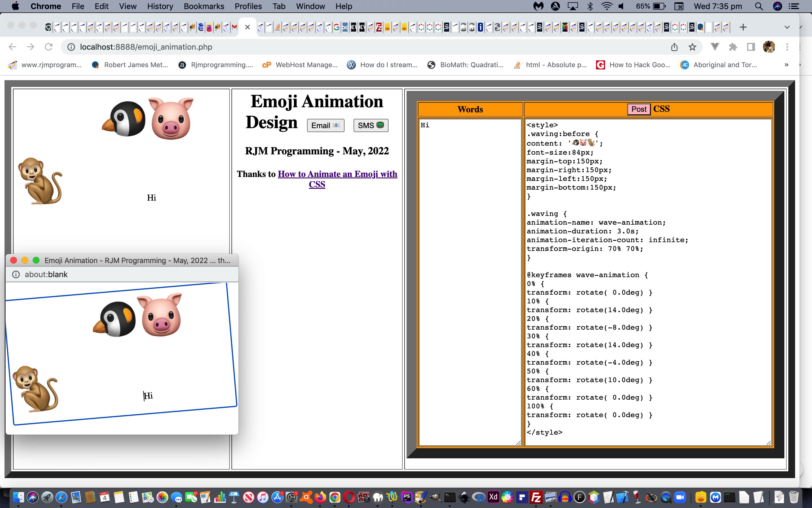Click the editable Hi text in popup
Screen dimensions: 812x508
coord(148,396)
